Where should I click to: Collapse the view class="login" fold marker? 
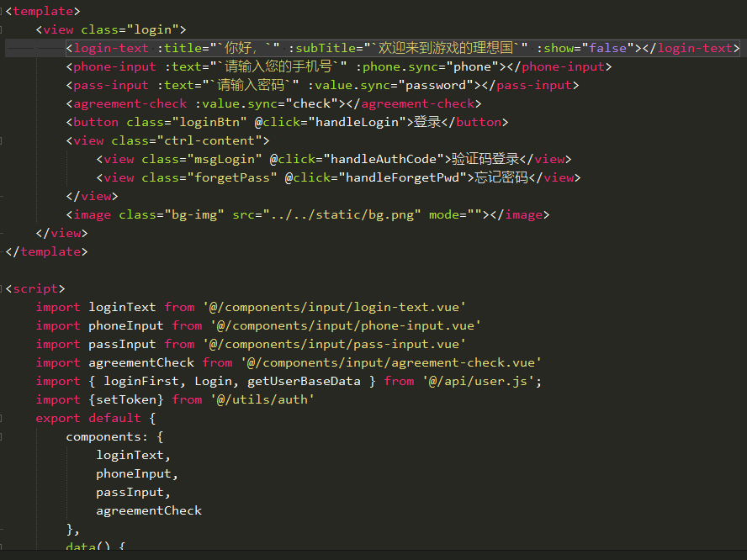pyautogui.click(x=3, y=30)
